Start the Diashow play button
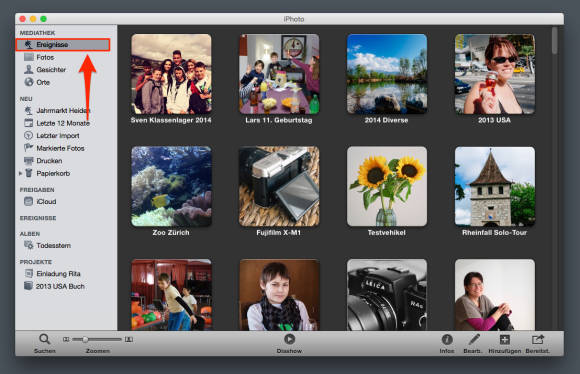The height and width of the screenshot is (374, 580). click(289, 339)
